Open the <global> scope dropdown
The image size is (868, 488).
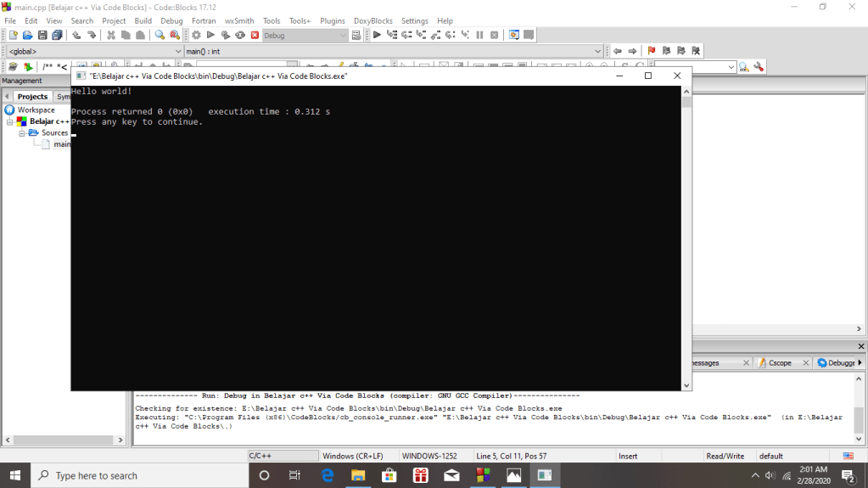point(93,51)
